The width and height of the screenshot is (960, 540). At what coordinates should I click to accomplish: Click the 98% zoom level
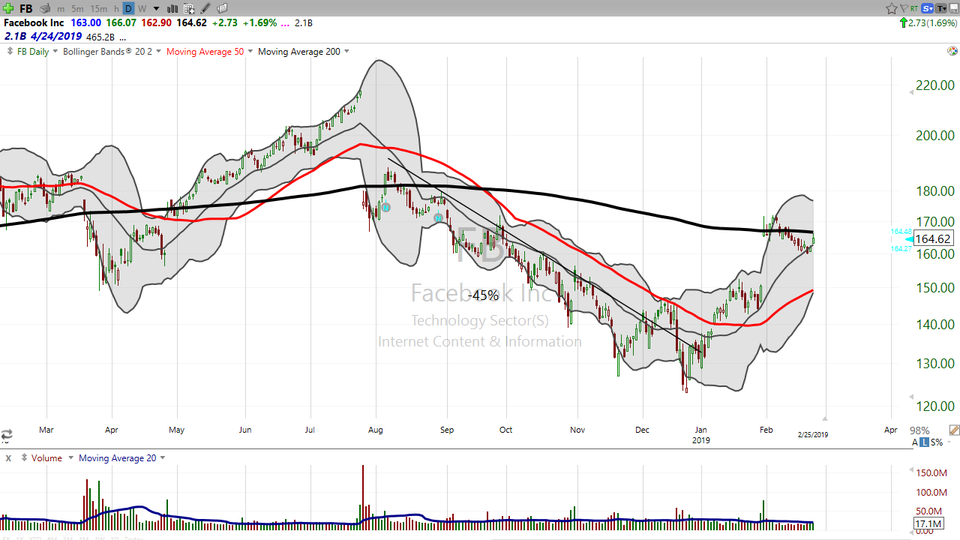920,430
